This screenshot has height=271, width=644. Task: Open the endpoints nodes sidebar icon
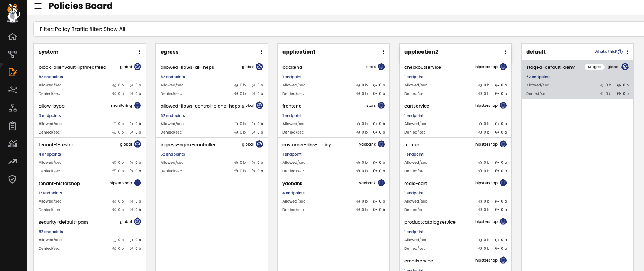(x=13, y=90)
